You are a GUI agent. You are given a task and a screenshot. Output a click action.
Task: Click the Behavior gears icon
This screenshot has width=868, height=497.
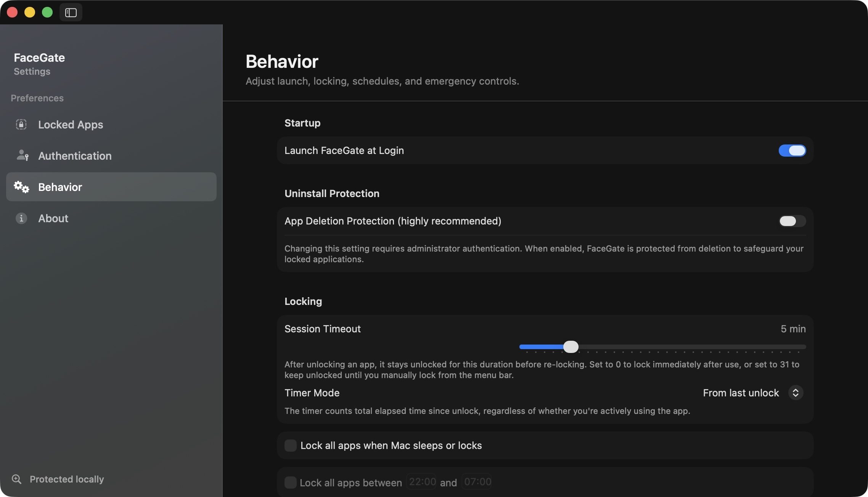tap(21, 187)
